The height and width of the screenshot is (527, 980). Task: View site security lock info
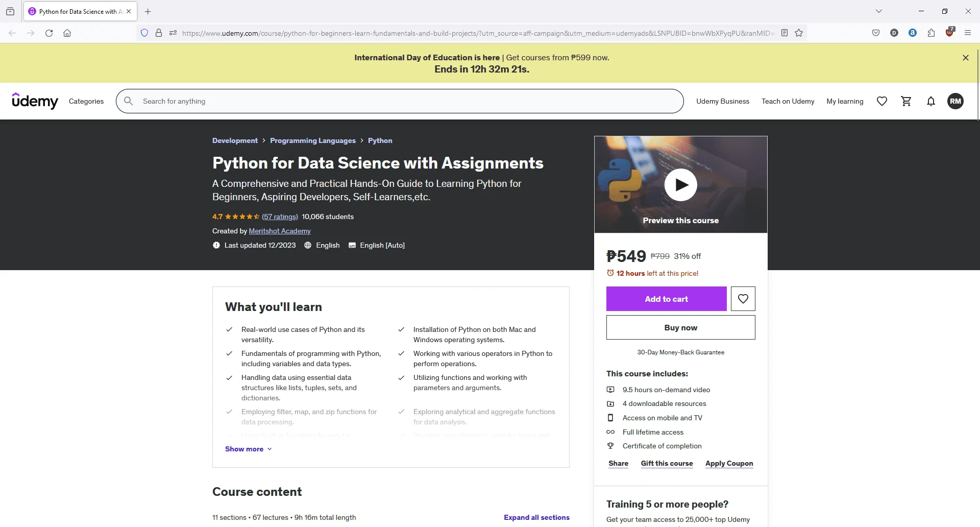click(159, 33)
